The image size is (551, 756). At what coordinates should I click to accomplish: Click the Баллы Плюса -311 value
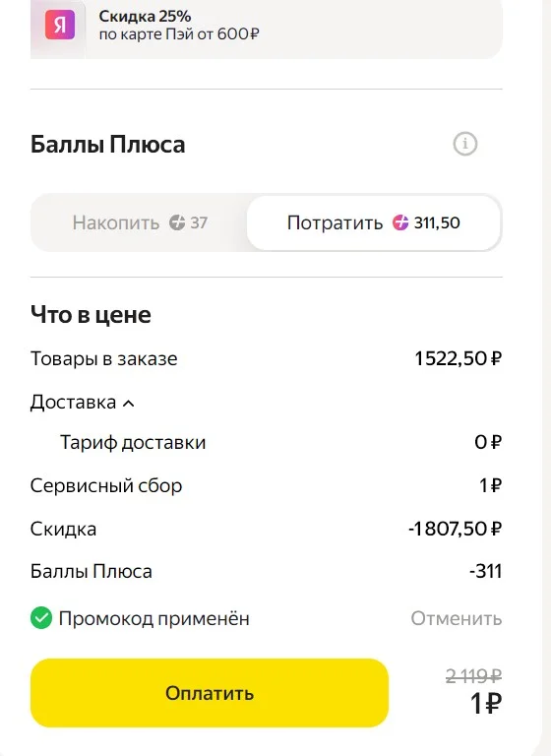(485, 571)
